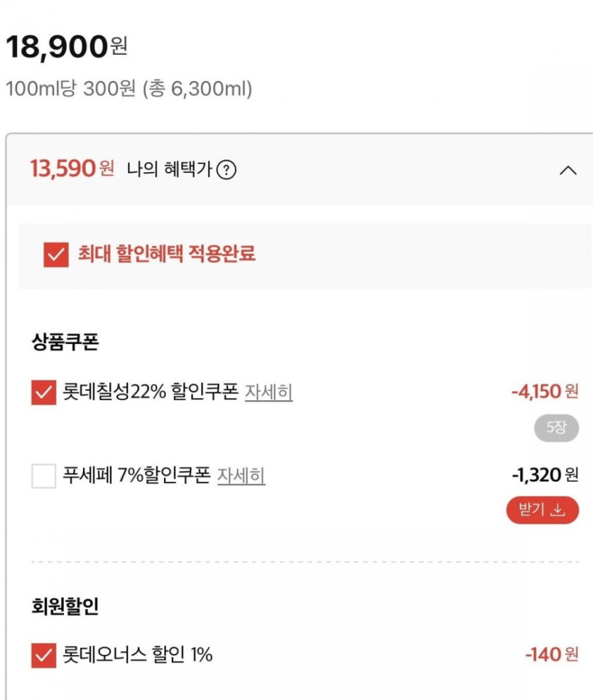This screenshot has width=593, height=700.
Task: Collapse the 나의 혜택가 panel with the chevron
Action: coord(568,171)
